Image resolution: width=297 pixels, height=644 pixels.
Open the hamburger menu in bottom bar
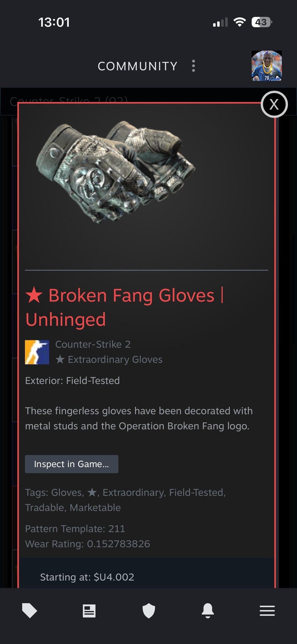coord(267,611)
